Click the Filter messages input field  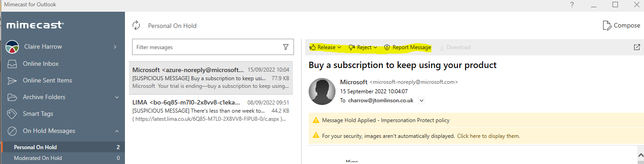207,47
